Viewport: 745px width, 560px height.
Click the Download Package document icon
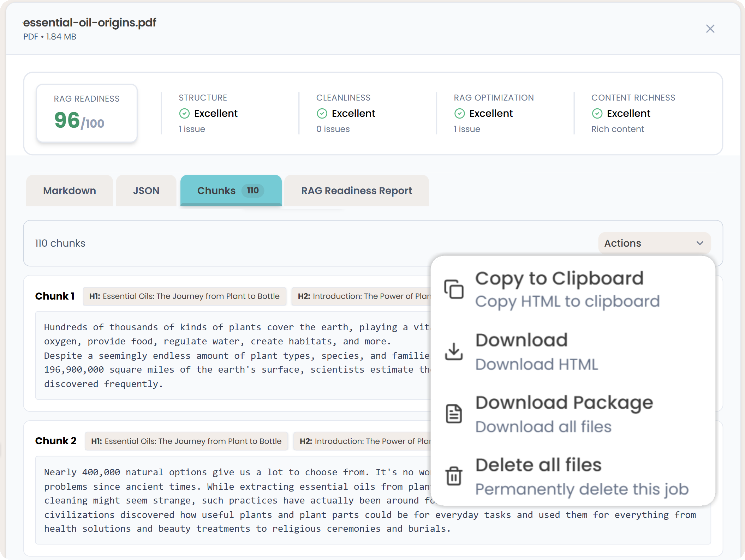pos(454,414)
